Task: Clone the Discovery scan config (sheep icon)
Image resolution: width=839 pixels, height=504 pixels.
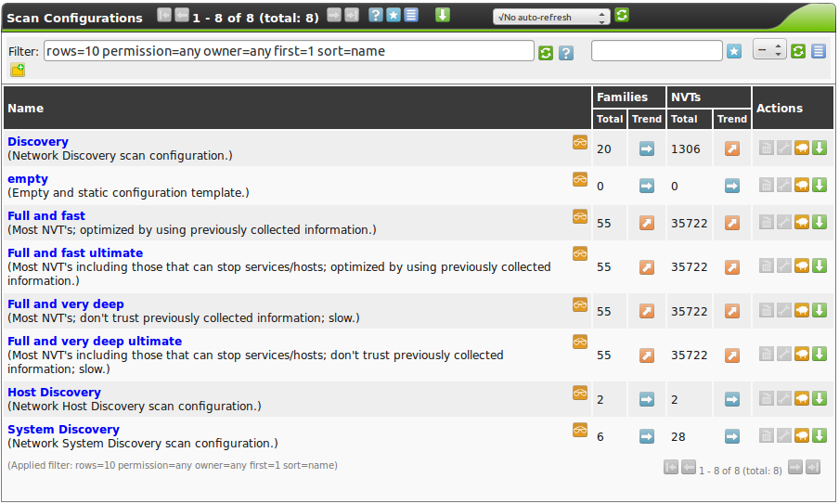Action: click(802, 149)
